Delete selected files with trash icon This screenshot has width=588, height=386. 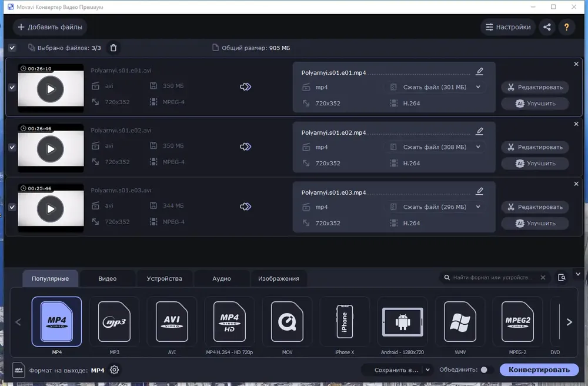tap(113, 48)
